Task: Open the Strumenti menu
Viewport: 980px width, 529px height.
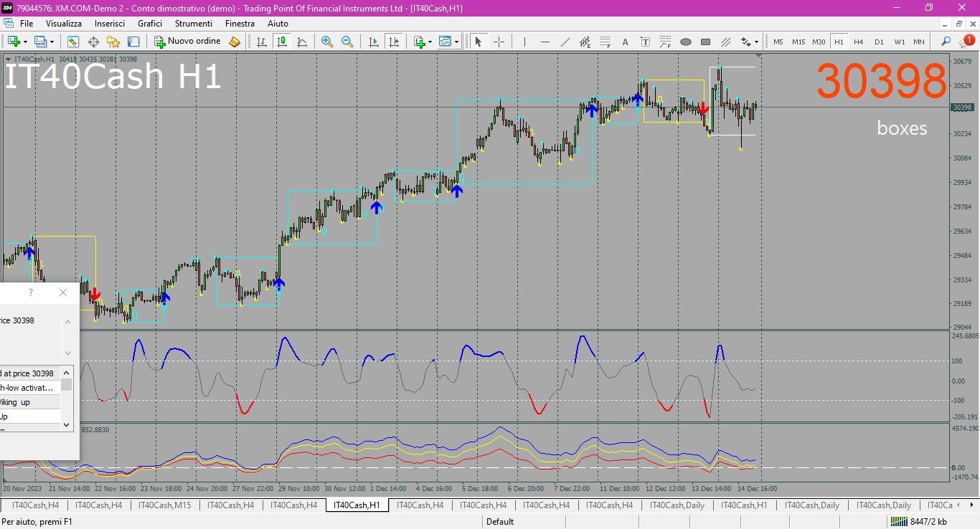Action: [x=194, y=24]
